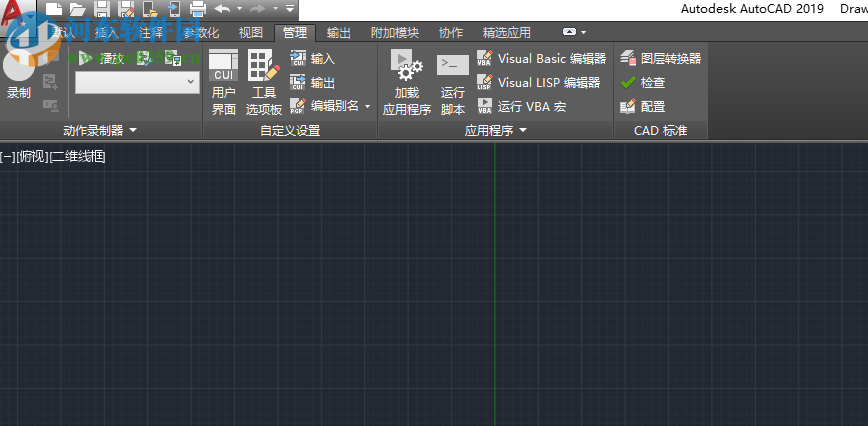Screen dimensions: 868x426
Task: Open the [俯视] view control menu
Action: (33, 157)
